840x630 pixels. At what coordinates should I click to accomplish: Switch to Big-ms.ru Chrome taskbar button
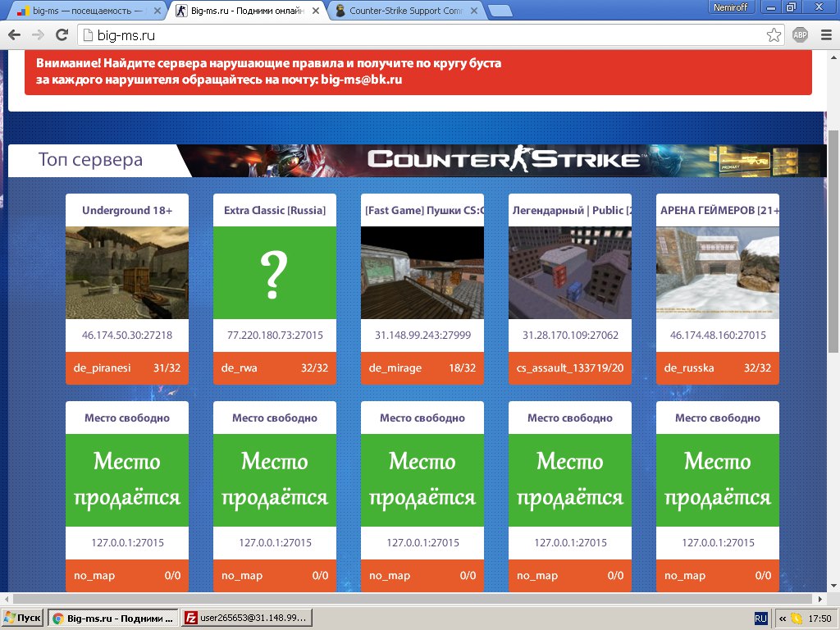[x=113, y=619]
